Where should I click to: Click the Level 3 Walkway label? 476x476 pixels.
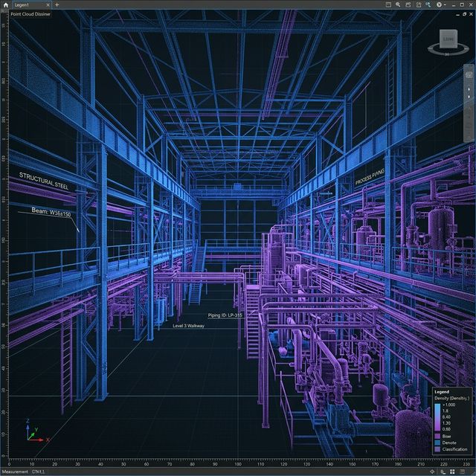click(188, 326)
